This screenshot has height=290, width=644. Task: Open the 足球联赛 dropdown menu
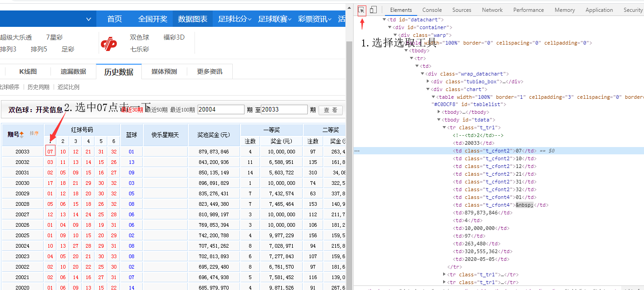coord(275,19)
